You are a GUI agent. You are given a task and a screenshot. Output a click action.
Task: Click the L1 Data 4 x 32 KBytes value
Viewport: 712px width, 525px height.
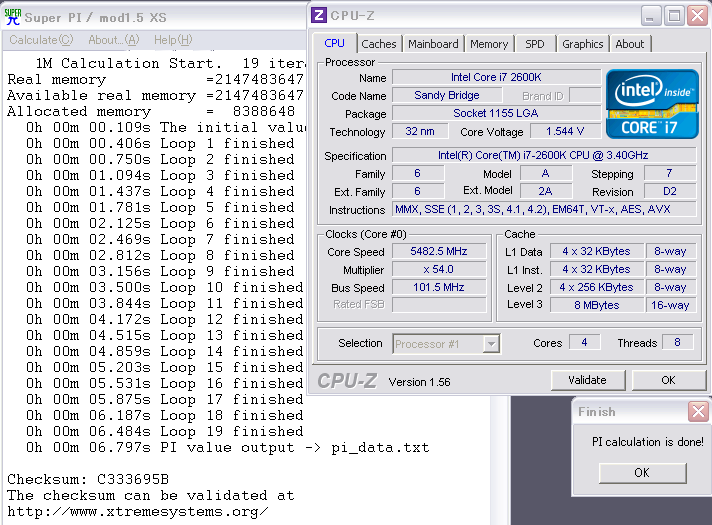pyautogui.click(x=596, y=251)
